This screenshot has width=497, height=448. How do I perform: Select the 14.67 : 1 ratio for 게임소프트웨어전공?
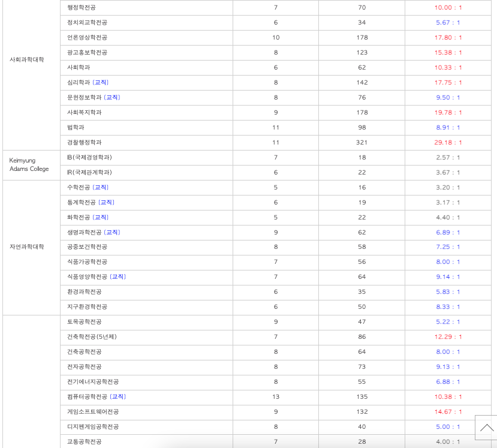(448, 411)
